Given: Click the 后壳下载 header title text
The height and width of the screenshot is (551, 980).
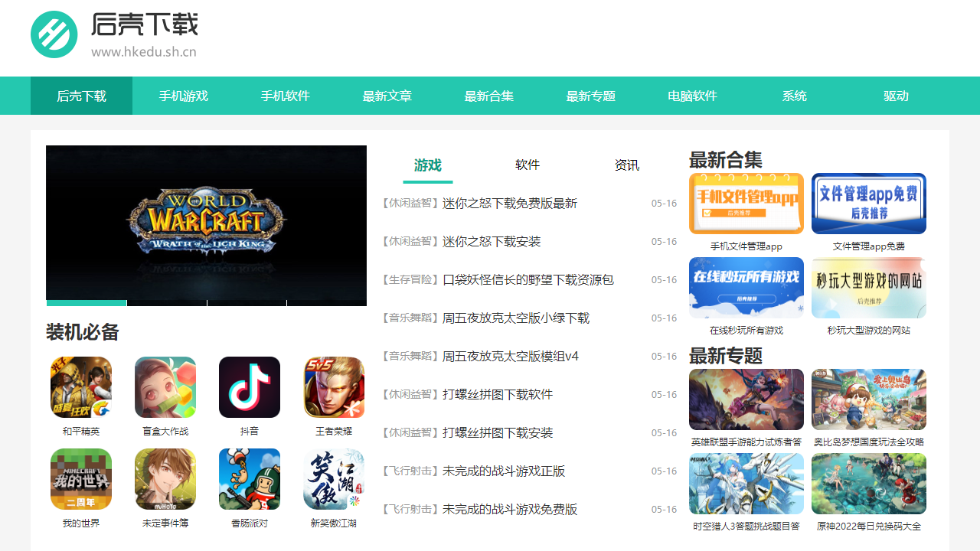Looking at the screenshot, I should tap(145, 24).
